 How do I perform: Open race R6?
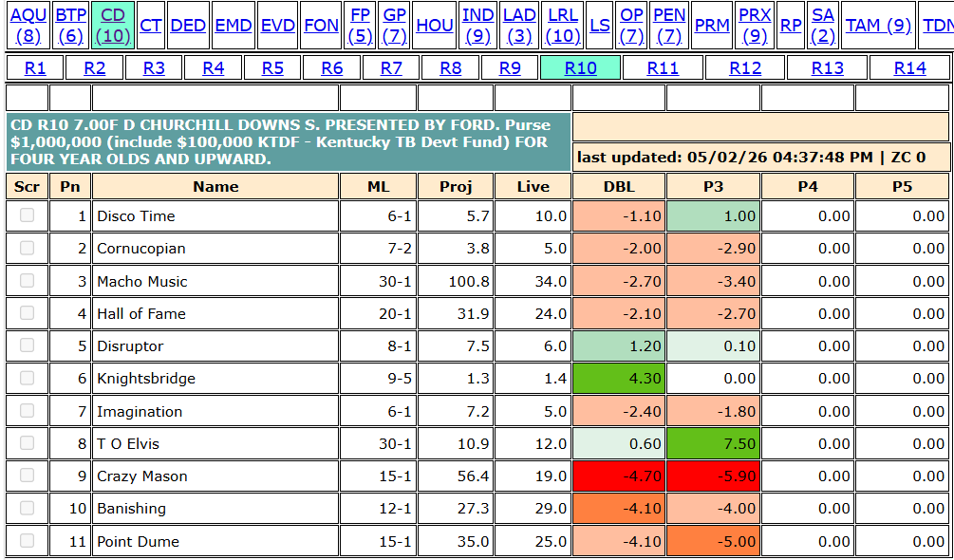(331, 67)
